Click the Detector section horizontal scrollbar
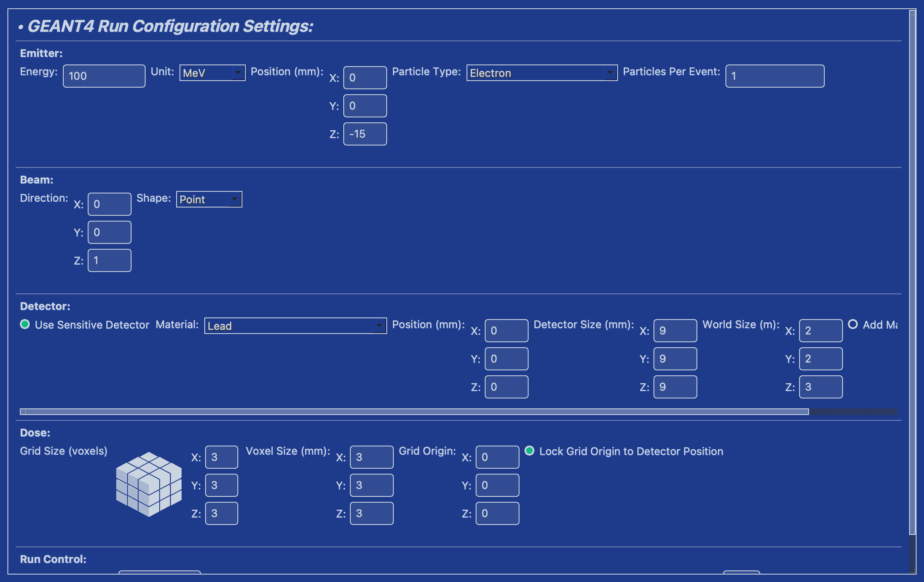924x582 pixels. [414, 412]
